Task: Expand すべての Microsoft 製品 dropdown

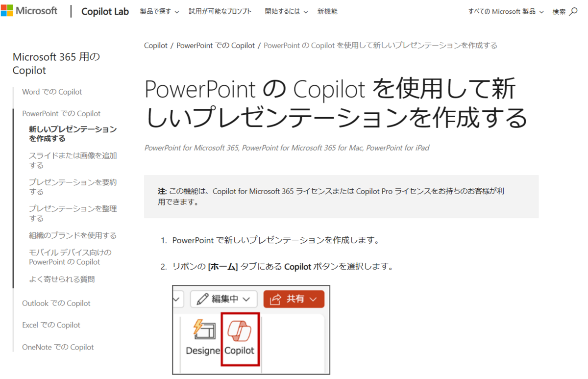Action: click(x=506, y=11)
